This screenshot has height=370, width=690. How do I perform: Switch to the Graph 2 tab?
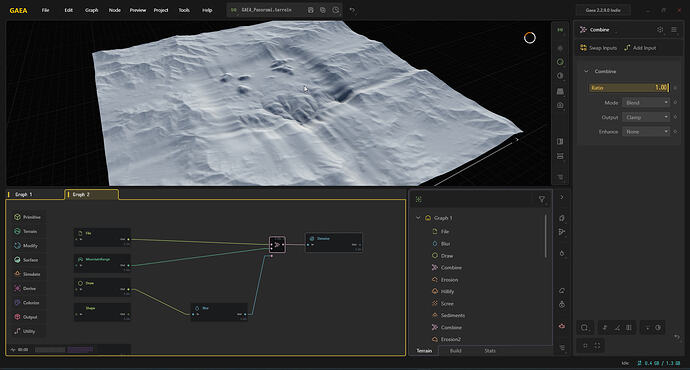[x=92, y=194]
